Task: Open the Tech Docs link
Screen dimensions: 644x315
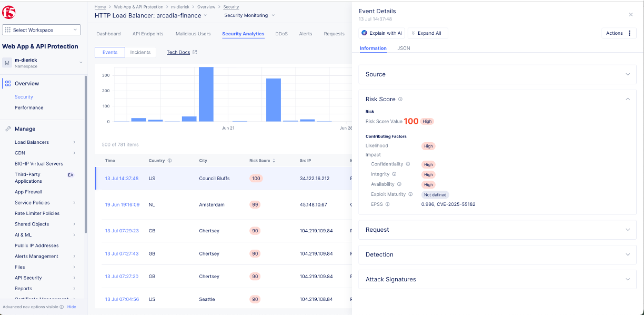Action: coord(178,52)
